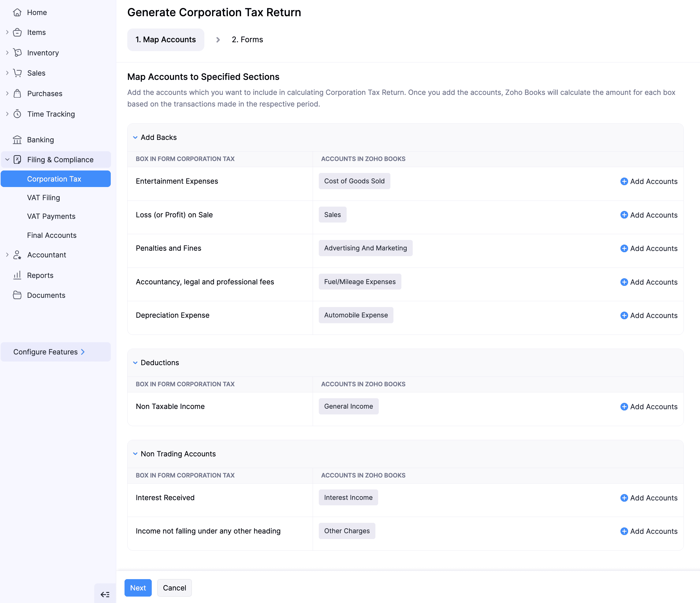Open the Documents folder icon
The image size is (700, 603).
pos(17,295)
